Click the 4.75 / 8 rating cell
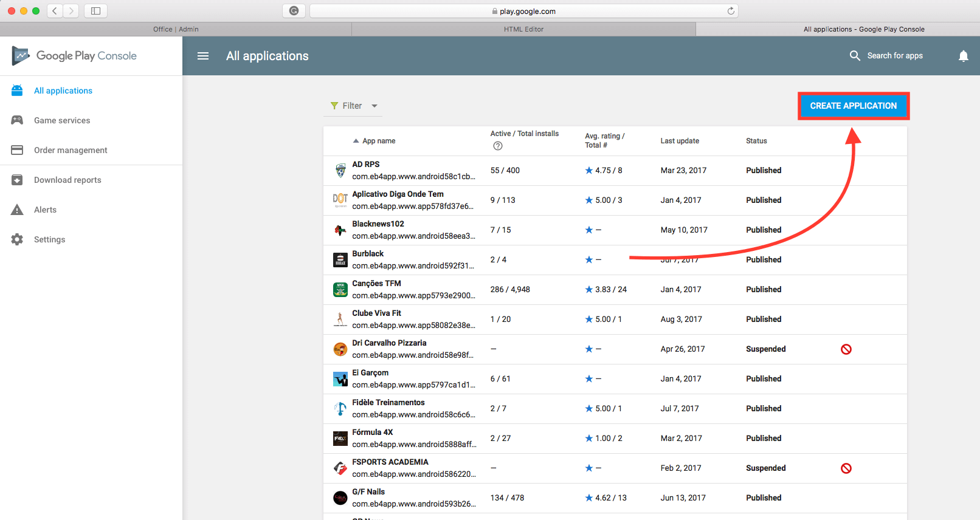Image resolution: width=980 pixels, height=520 pixels. pyautogui.click(x=604, y=171)
